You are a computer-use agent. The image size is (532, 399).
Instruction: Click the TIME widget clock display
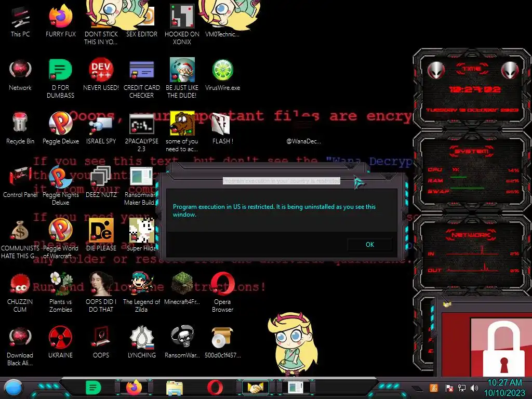pos(475,89)
